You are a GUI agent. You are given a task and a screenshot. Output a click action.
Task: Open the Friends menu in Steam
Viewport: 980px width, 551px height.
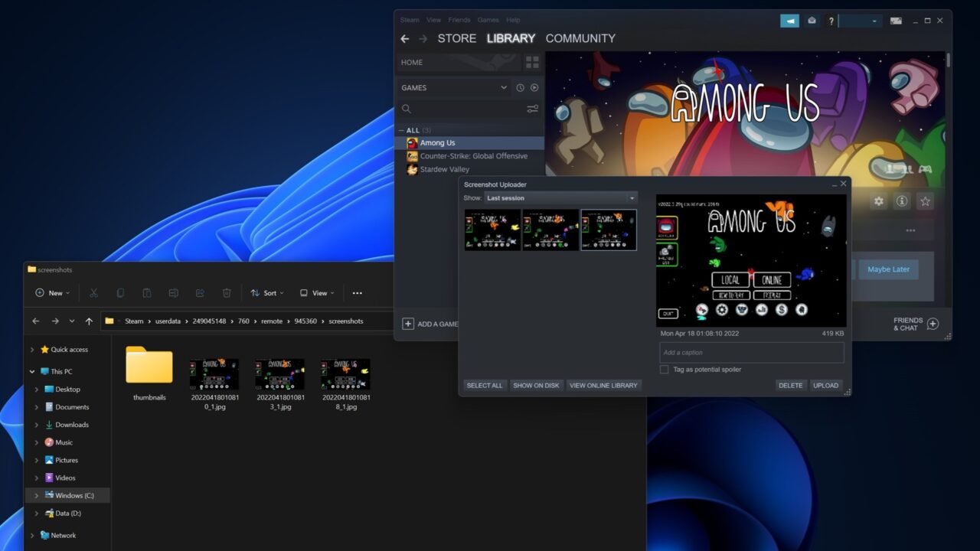[x=459, y=20]
